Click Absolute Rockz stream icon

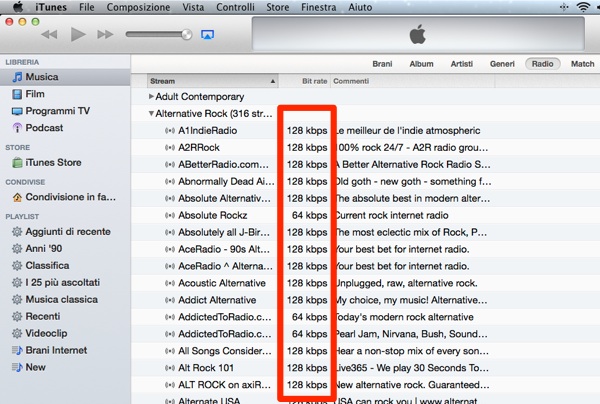coord(170,215)
